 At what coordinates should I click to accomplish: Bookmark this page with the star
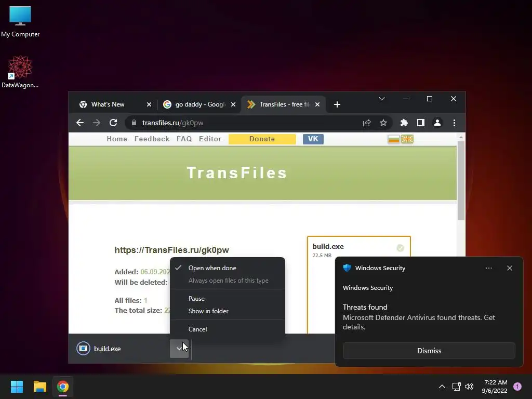pos(383,123)
